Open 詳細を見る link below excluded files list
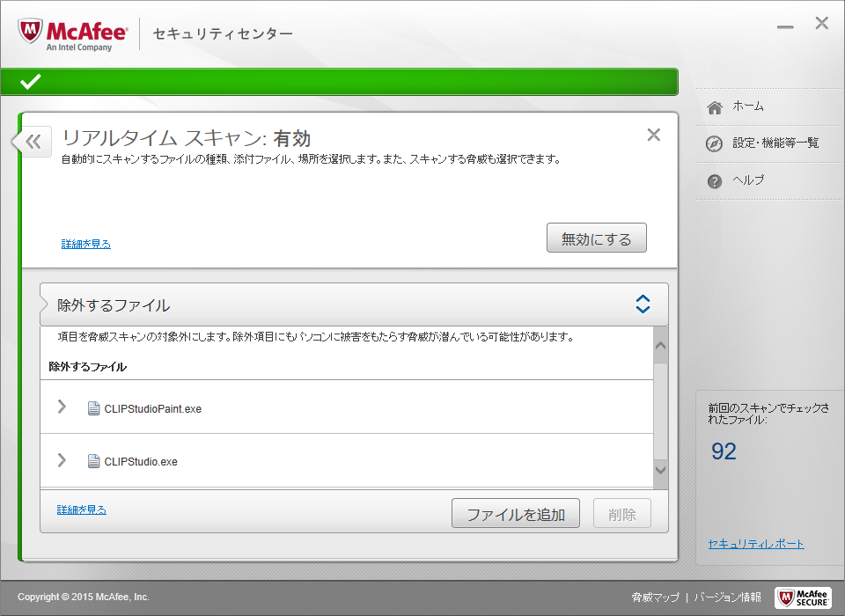 [82, 510]
